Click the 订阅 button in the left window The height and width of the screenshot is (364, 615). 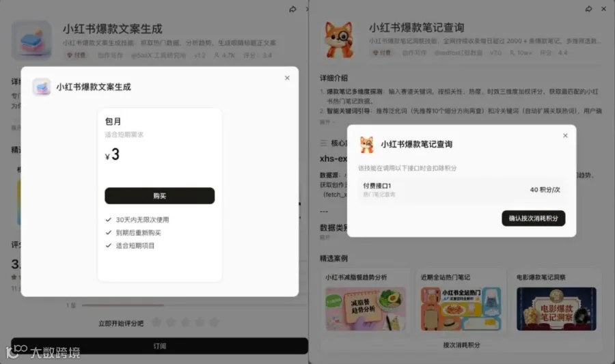pyautogui.click(x=160, y=346)
